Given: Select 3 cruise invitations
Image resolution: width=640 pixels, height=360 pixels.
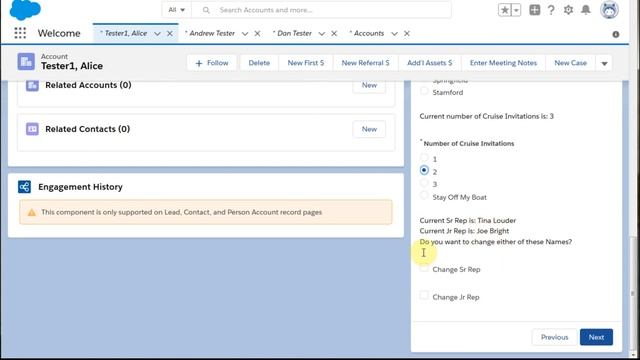Looking at the screenshot, I should [424, 183].
